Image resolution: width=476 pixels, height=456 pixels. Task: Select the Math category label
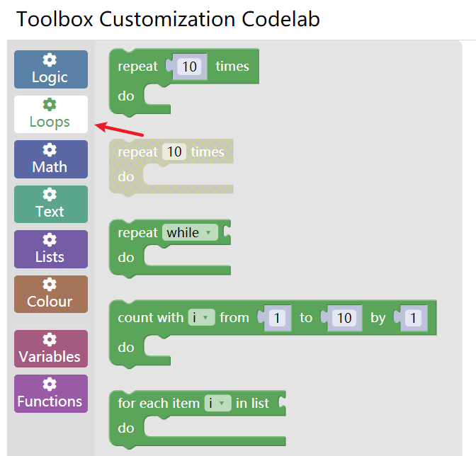50,167
